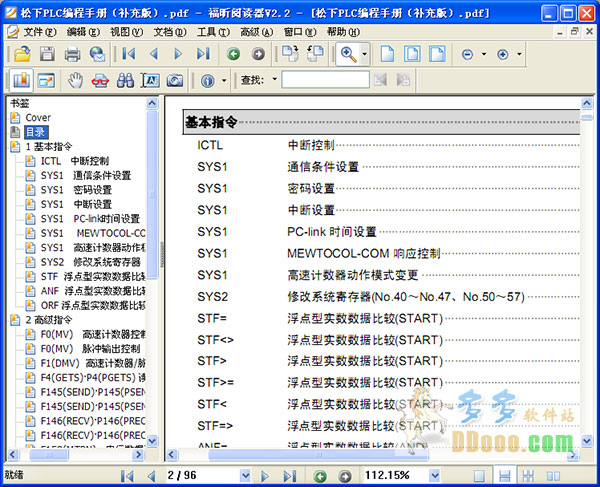Click inside the 查找 search input field
Screen dimensions: 600x487
tap(325, 80)
